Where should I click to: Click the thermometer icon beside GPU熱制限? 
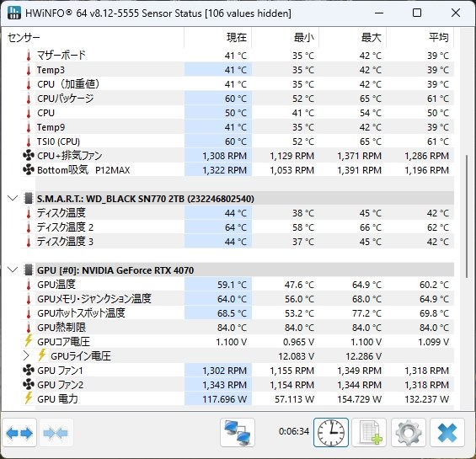29,328
